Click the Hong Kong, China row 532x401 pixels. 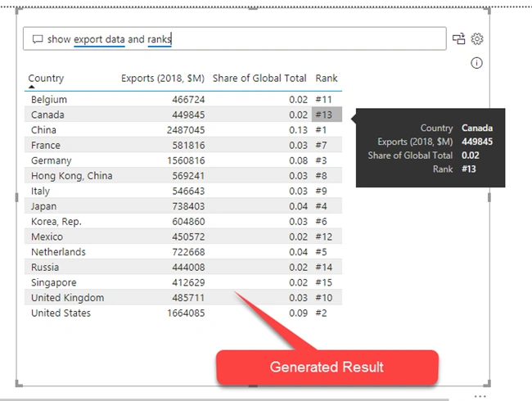(x=183, y=176)
